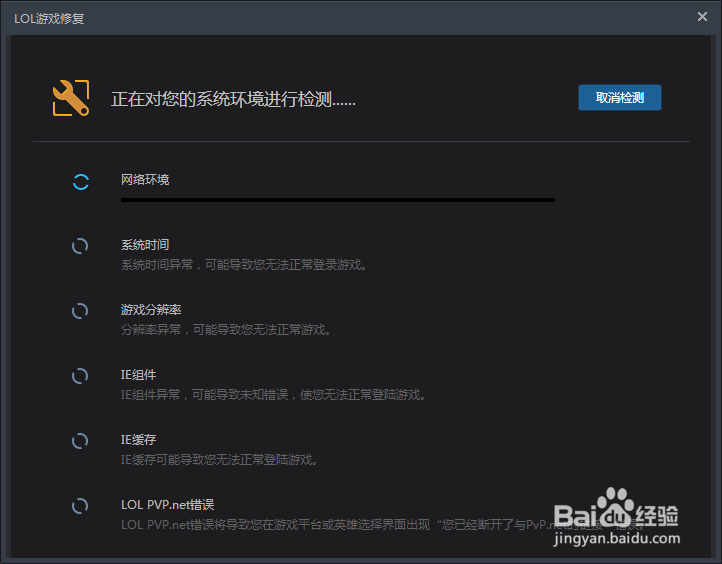Click the 取消检测 button
The height and width of the screenshot is (564, 722).
tap(619, 98)
